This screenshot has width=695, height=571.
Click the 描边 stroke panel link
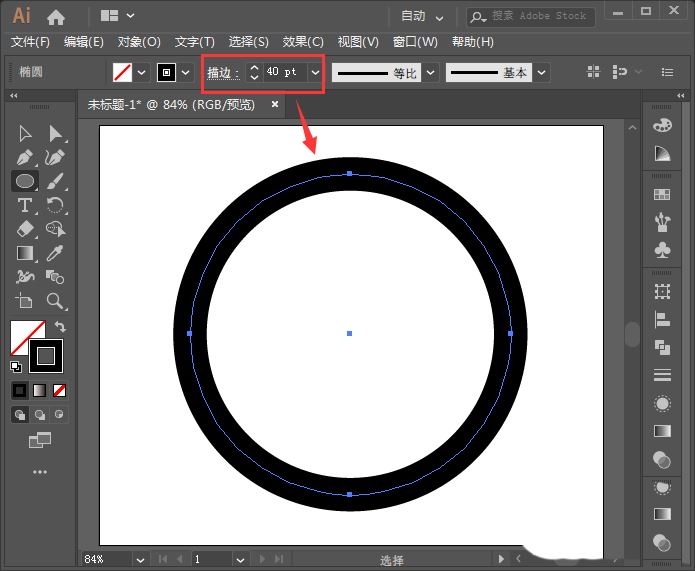pos(222,73)
